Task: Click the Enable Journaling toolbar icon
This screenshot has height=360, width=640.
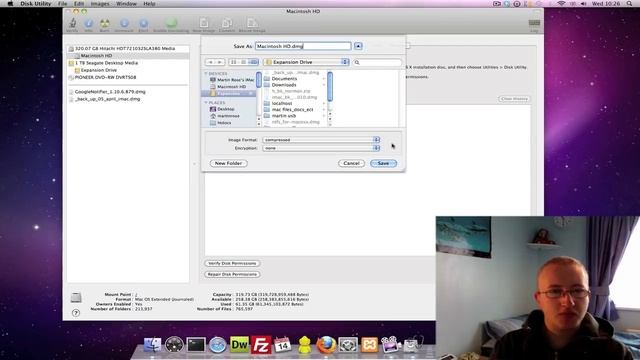Action: [171, 24]
